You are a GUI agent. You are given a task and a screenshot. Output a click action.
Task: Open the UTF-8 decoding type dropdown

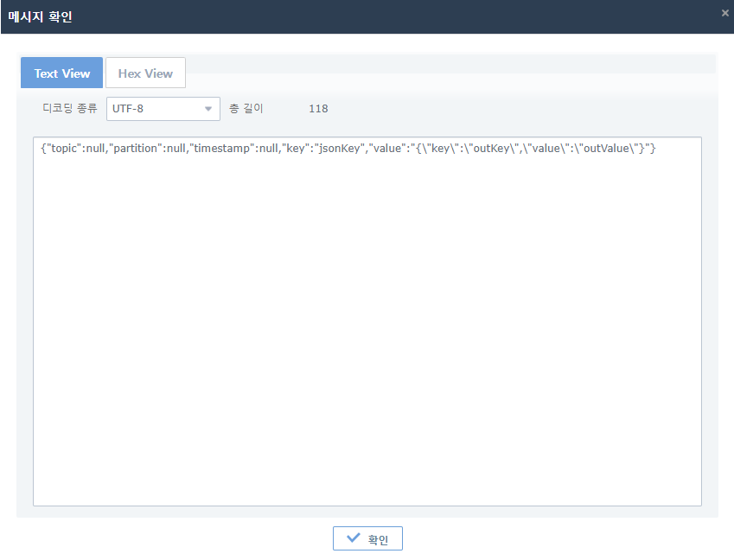(156, 109)
